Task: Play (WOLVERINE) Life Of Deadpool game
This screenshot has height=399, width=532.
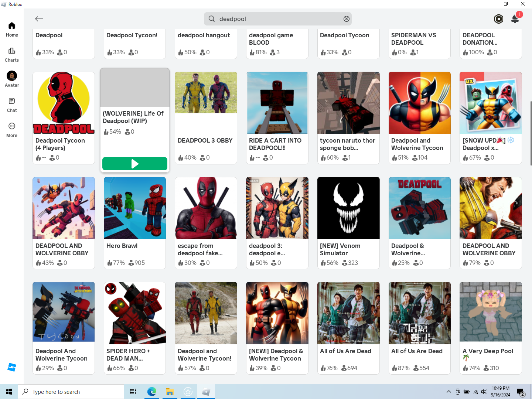Action: 135,164
